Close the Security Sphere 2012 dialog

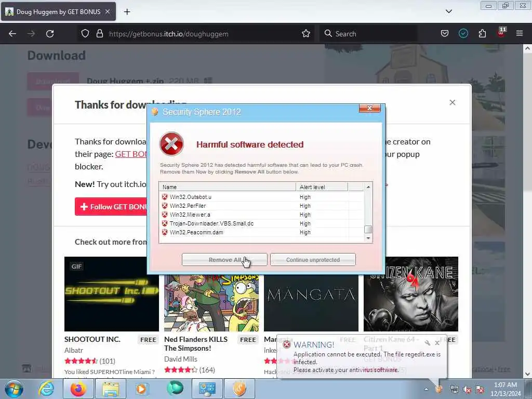coord(369,108)
